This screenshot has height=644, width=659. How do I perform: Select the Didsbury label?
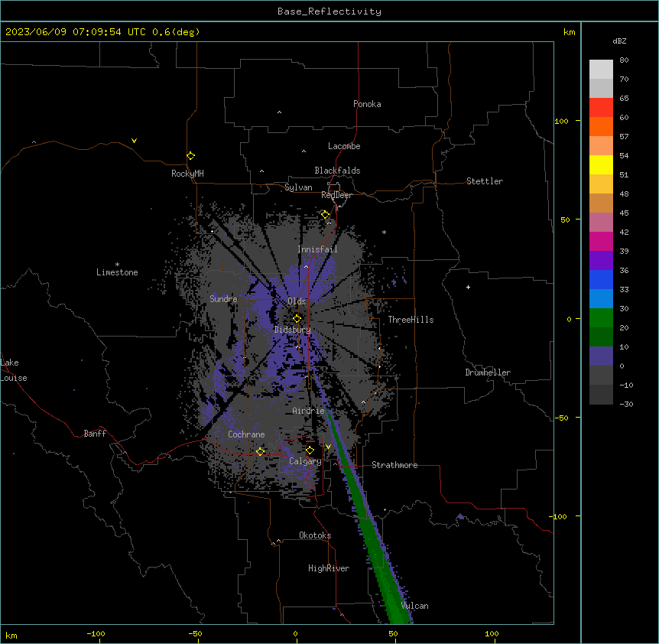click(x=292, y=330)
